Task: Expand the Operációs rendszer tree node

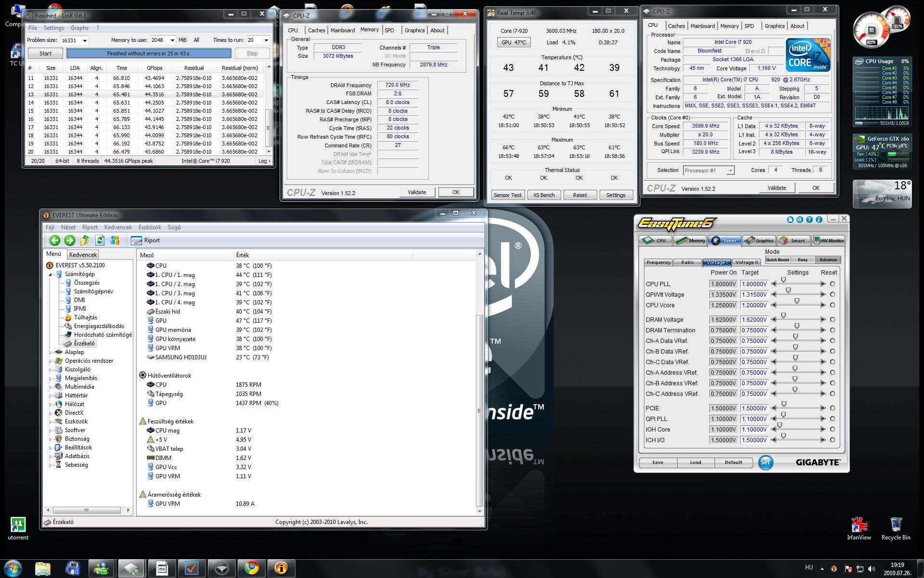Action: click(50, 361)
